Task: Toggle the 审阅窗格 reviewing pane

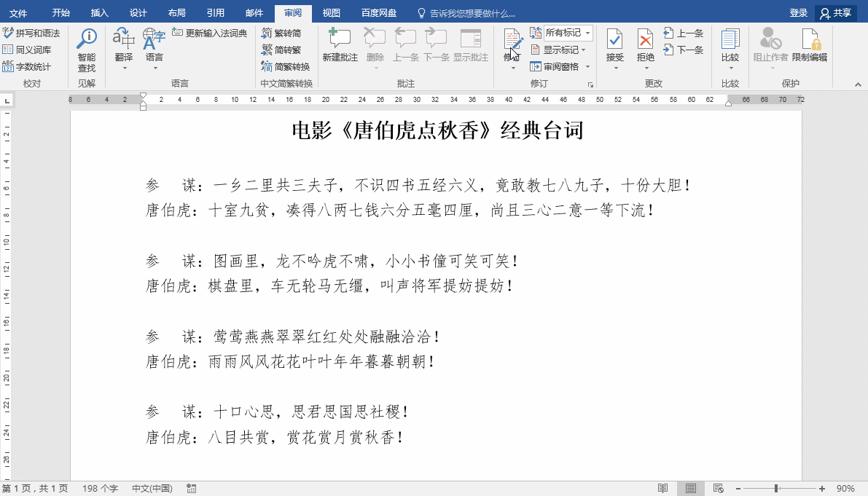Action: click(x=560, y=66)
